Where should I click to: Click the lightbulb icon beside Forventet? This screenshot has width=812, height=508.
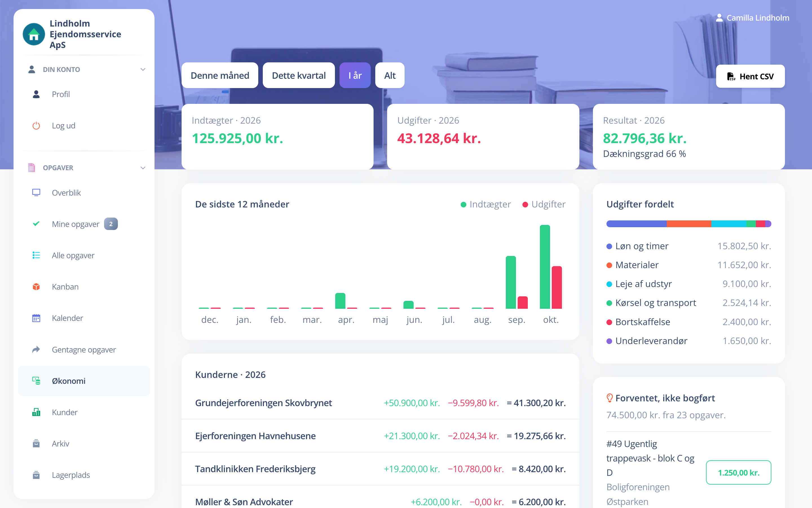[x=610, y=398]
